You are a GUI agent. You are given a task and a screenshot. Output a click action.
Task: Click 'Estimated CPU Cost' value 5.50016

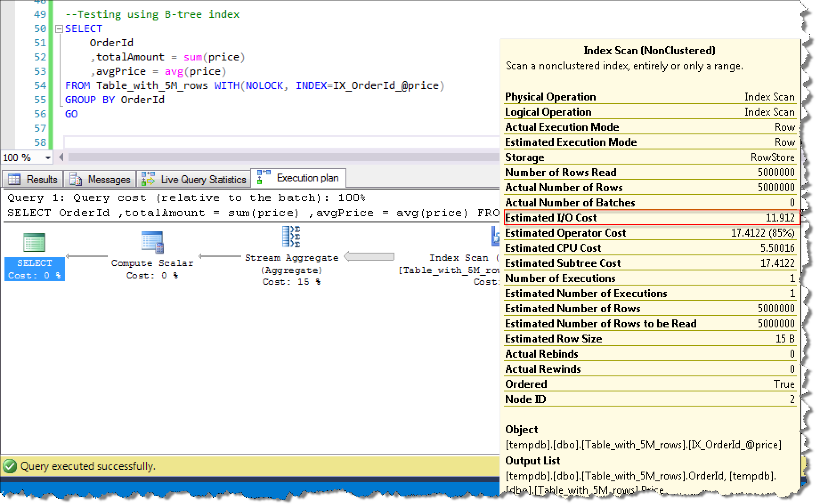coord(777,248)
